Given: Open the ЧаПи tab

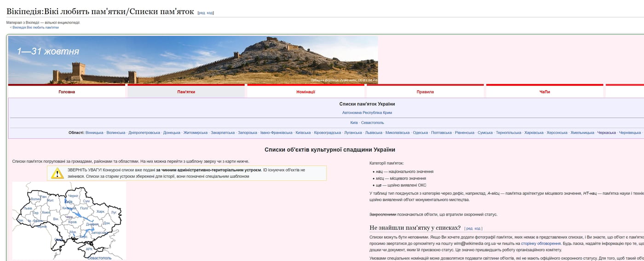Looking at the screenshot, I should (545, 92).
